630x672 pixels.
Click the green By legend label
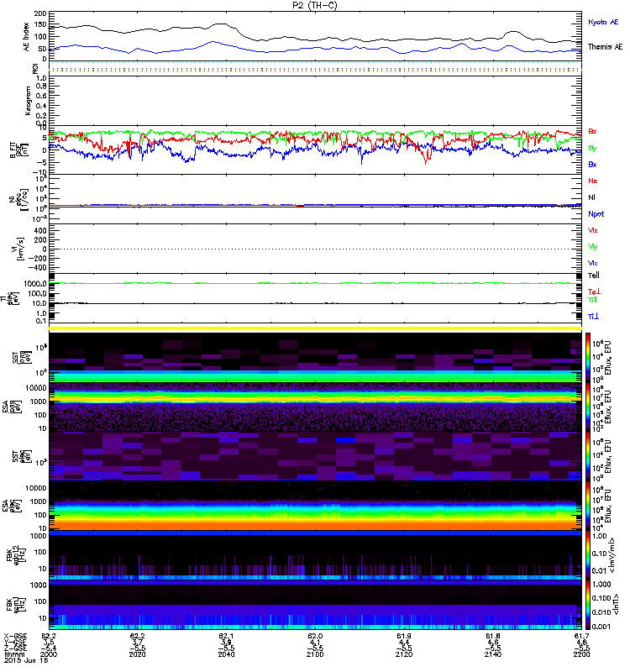point(592,147)
